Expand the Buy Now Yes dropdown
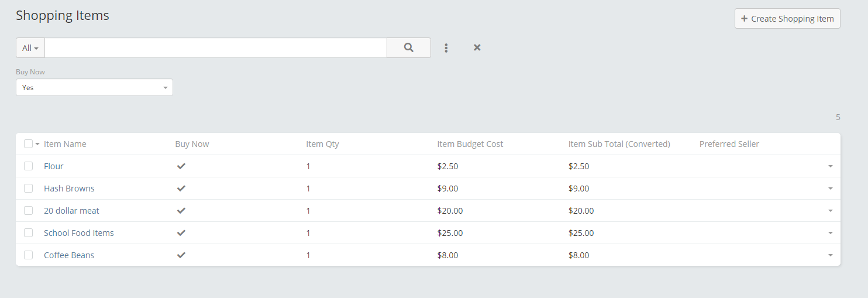This screenshot has height=298, width=868. (94, 88)
